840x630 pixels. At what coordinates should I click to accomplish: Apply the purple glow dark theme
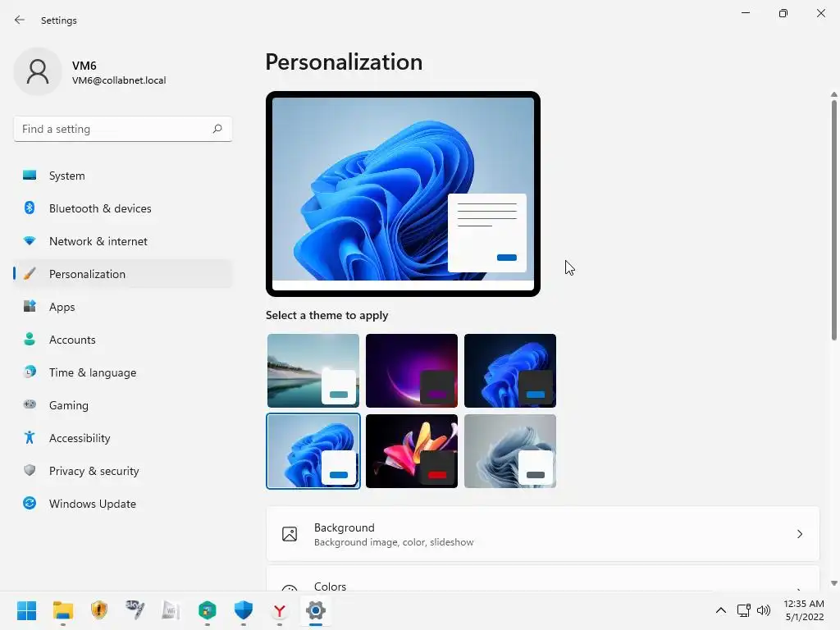412,371
